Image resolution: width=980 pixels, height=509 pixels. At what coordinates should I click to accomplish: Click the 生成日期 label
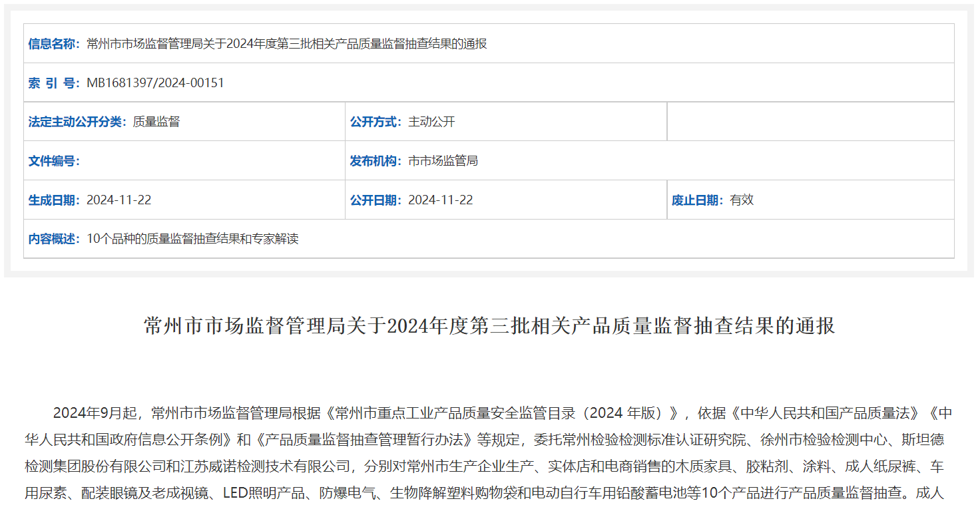point(54,200)
